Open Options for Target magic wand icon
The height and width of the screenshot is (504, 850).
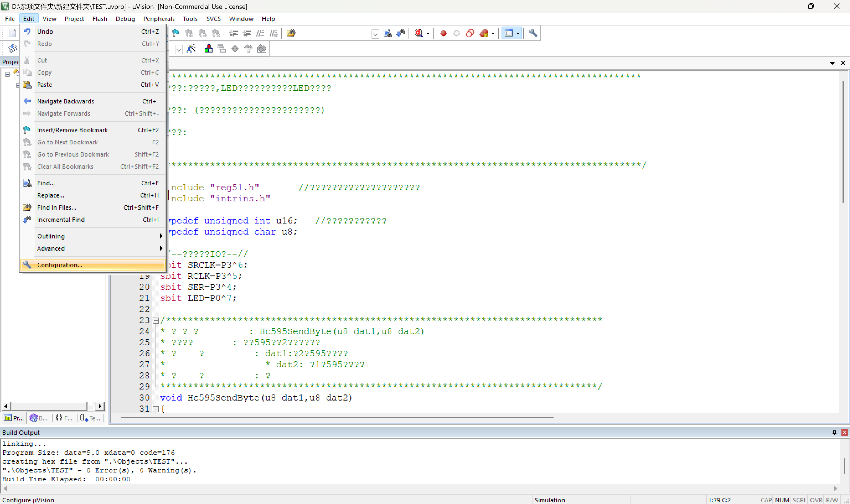pos(191,49)
